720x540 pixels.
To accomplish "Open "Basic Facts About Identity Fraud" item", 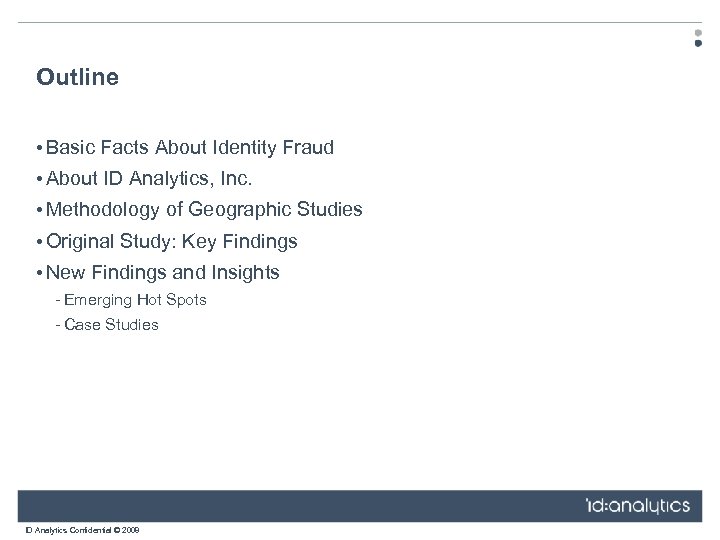I will [190, 148].
